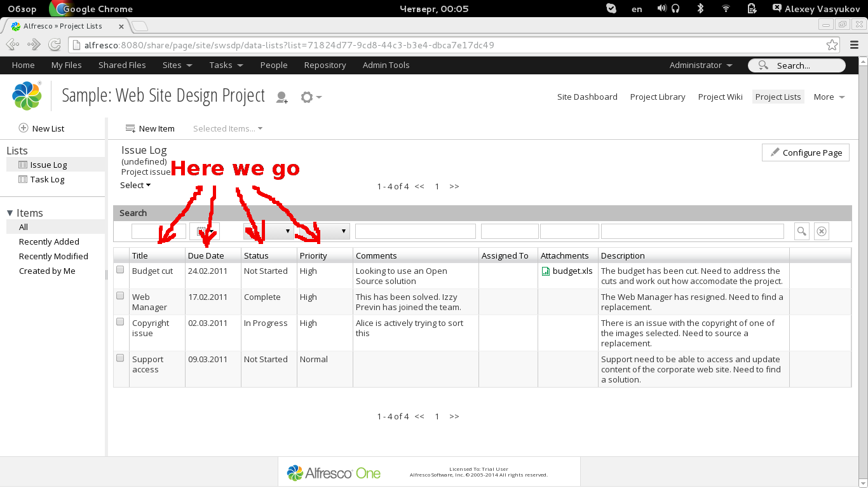
Task: Open the Sites menu in top bar
Action: point(177,65)
